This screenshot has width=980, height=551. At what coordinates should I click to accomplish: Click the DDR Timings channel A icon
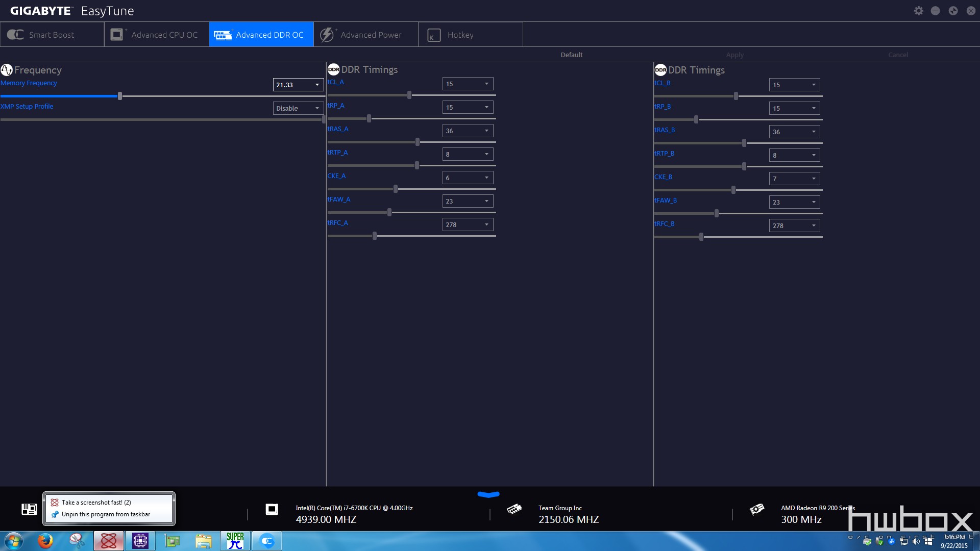[x=332, y=69]
